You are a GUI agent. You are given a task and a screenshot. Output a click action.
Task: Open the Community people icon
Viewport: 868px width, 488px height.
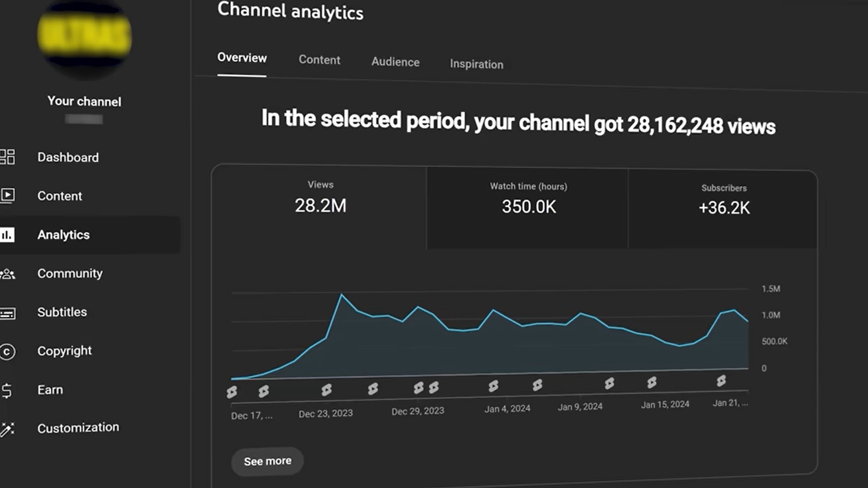7,274
